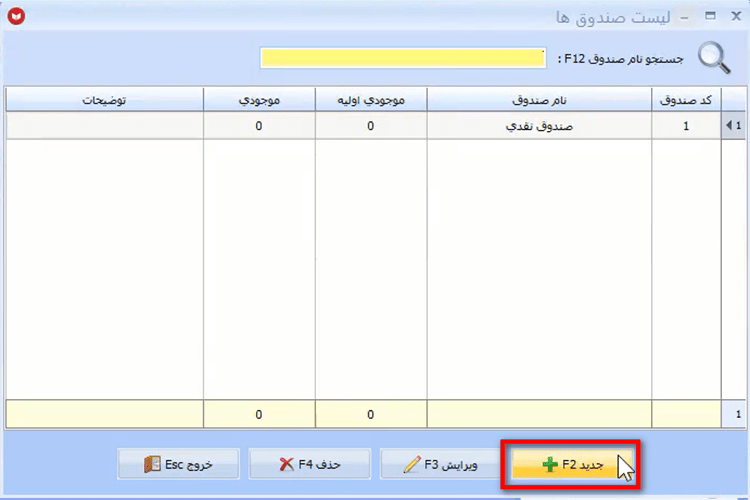This screenshot has width=750, height=500.
Task: Click initial balance cell of صندوق نقدي
Action: (371, 126)
